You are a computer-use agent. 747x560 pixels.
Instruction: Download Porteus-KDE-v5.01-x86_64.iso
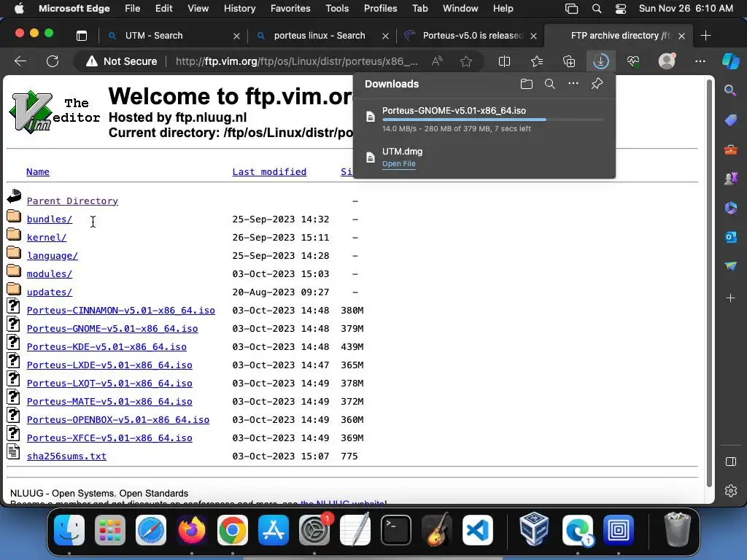coord(107,347)
